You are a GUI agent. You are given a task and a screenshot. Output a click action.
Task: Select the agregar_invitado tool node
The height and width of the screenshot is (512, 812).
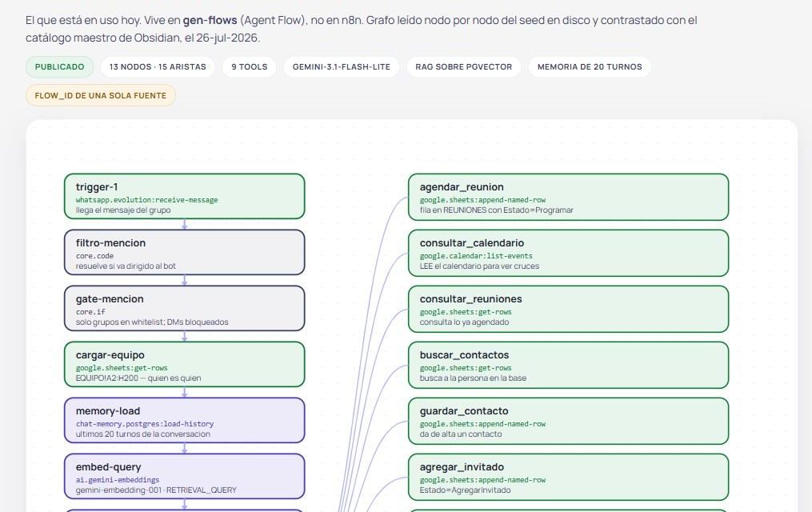[x=568, y=477]
